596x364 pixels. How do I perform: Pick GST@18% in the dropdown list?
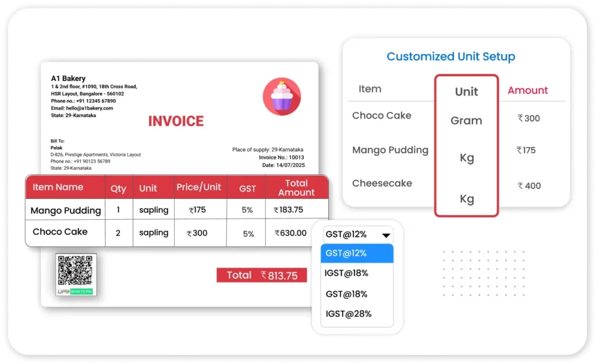[346, 294]
